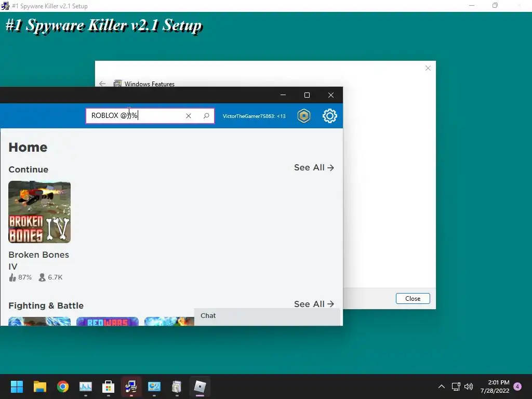
Task: Open the Windows Features installer taskbar icon
Action: tap(177, 387)
